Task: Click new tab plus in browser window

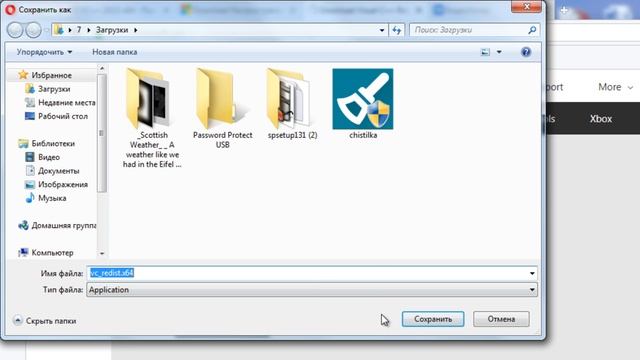Action: [564, 10]
